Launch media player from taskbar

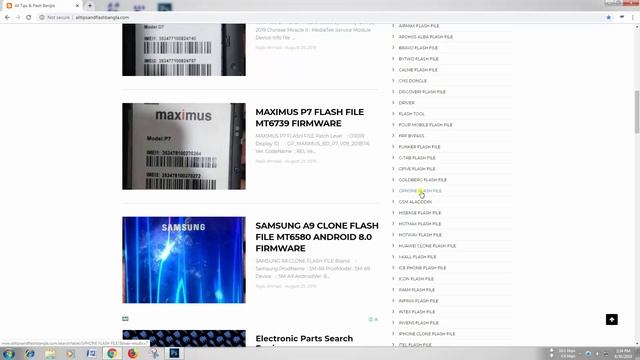pos(70,353)
